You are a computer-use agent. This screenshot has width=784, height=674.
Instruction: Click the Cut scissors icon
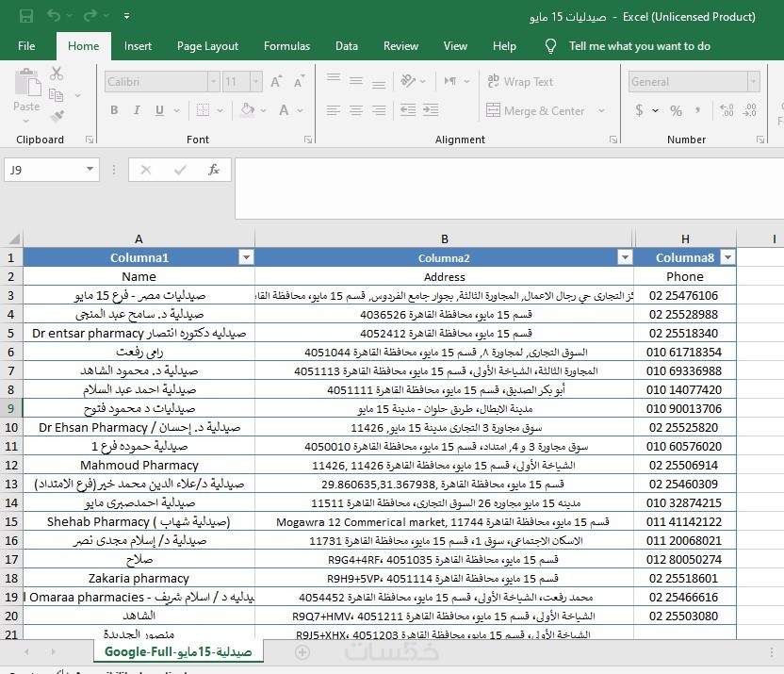(57, 74)
